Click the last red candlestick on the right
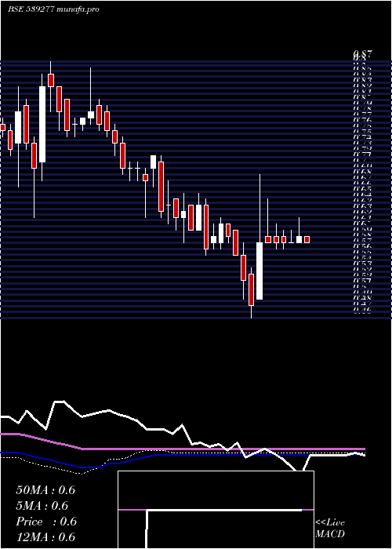Screen dimensions: 392x549 [x=307, y=239]
